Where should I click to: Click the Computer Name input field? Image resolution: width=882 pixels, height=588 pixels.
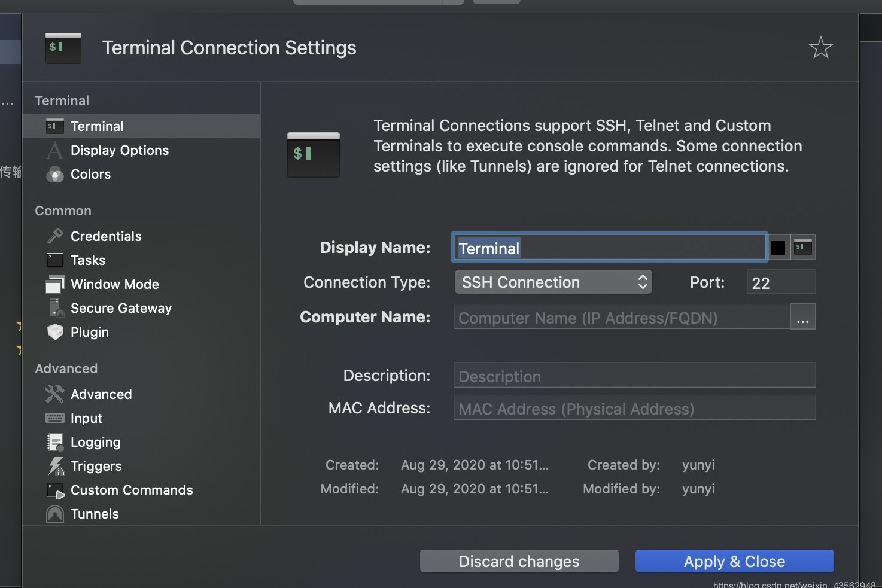621,318
